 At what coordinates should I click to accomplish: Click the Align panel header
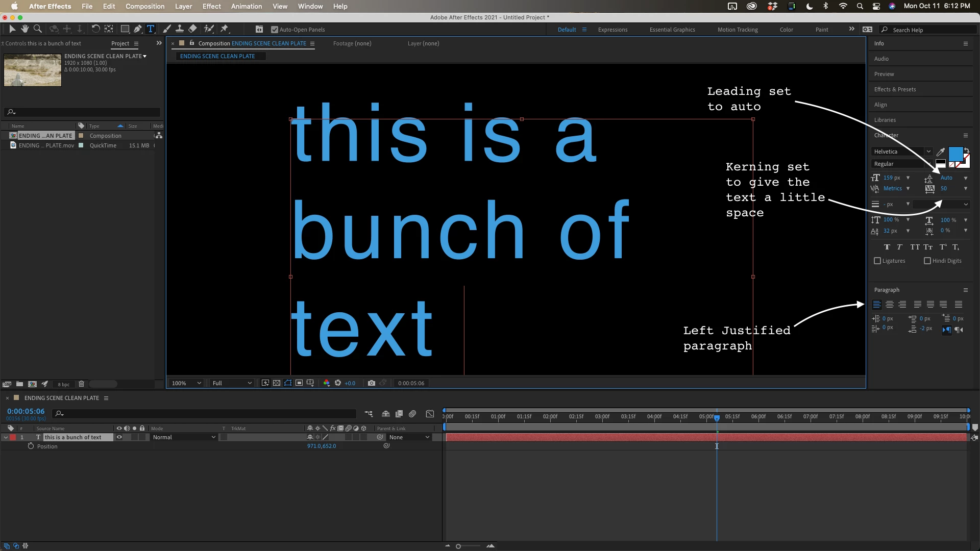pyautogui.click(x=880, y=105)
